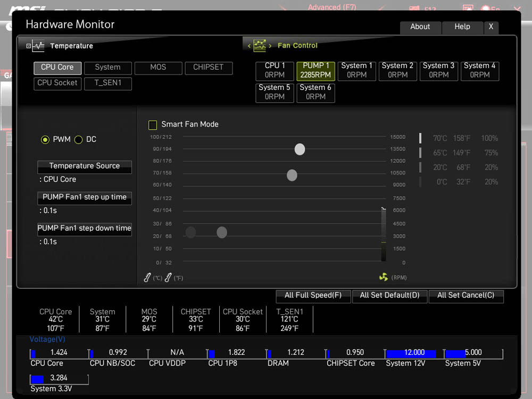Screen dimensions: 532x399
Task: Select the System temperature button
Action: tap(108, 68)
